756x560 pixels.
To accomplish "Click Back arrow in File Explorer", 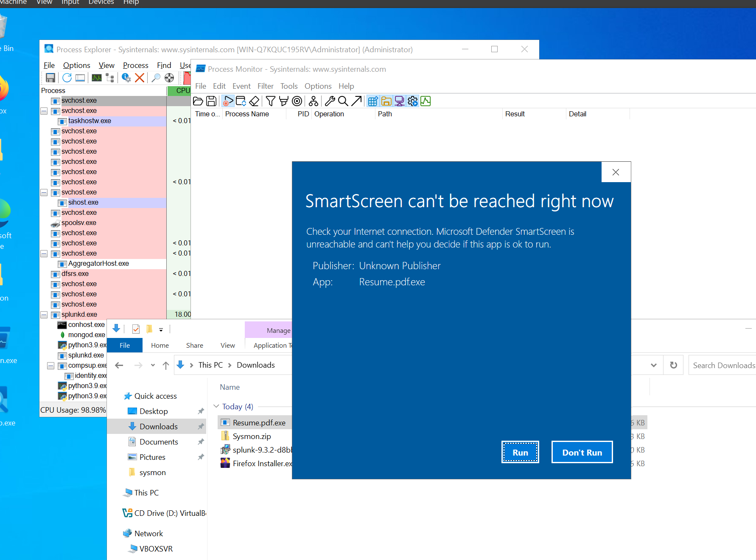I will [x=119, y=365].
